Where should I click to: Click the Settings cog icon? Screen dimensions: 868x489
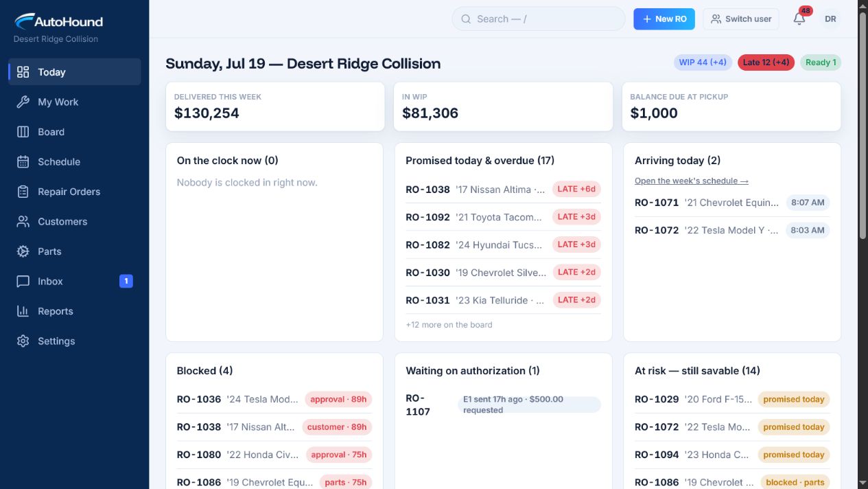click(23, 341)
